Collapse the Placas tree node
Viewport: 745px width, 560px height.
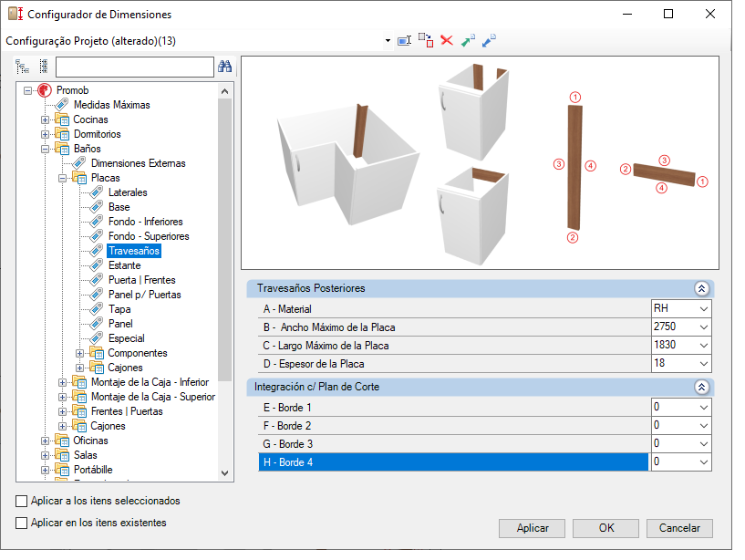tap(62, 178)
